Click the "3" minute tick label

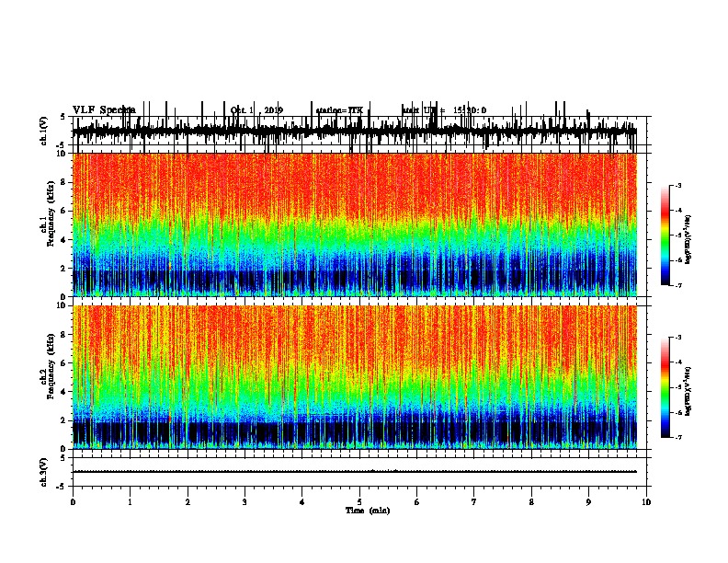(245, 502)
